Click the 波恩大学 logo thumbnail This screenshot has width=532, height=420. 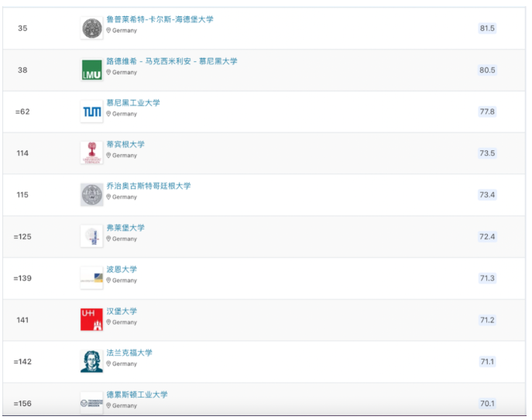tap(91, 277)
